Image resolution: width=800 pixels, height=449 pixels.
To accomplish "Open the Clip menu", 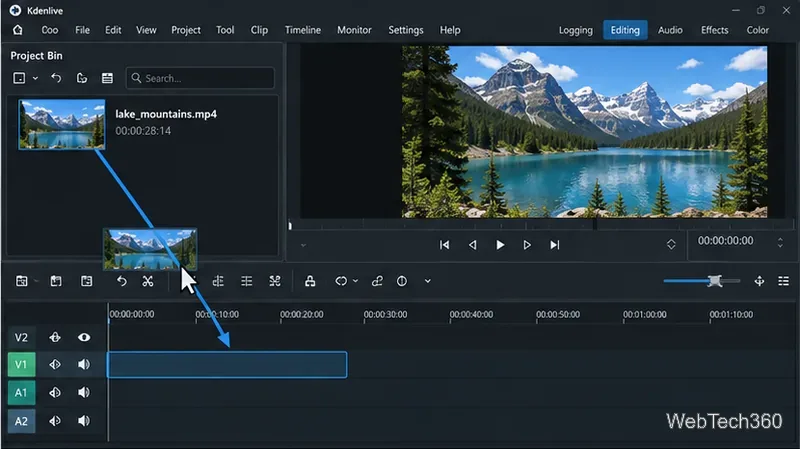I will point(259,30).
